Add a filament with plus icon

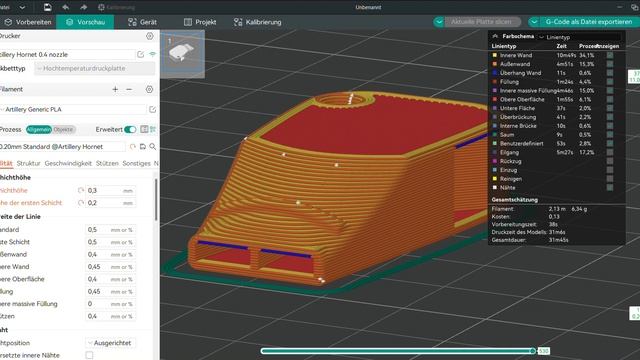click(115, 89)
